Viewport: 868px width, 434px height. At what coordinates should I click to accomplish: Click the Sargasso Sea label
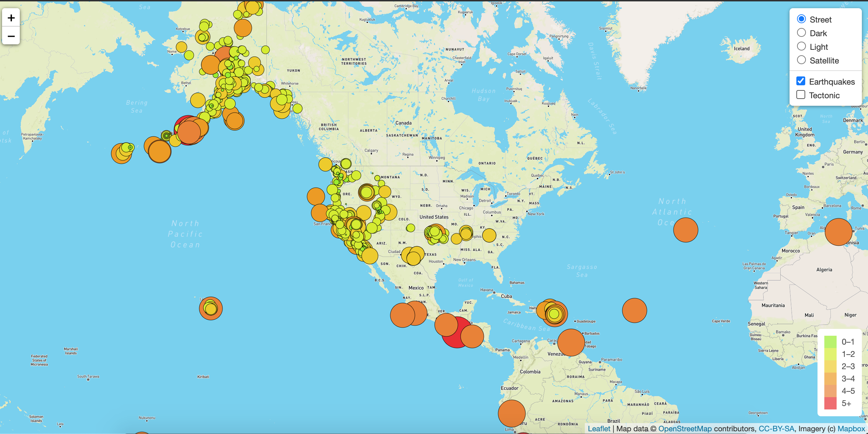pos(582,271)
